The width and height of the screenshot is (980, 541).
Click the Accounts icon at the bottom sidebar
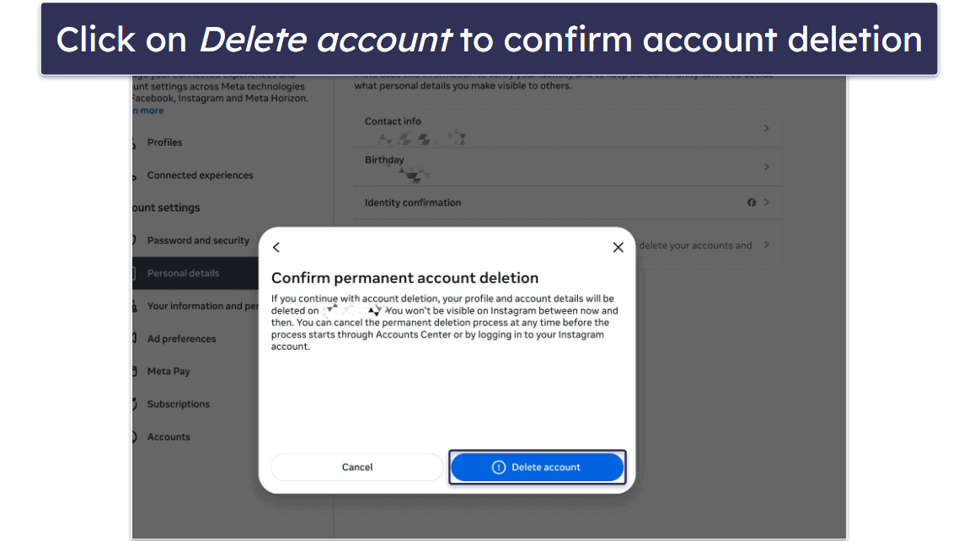pos(135,437)
